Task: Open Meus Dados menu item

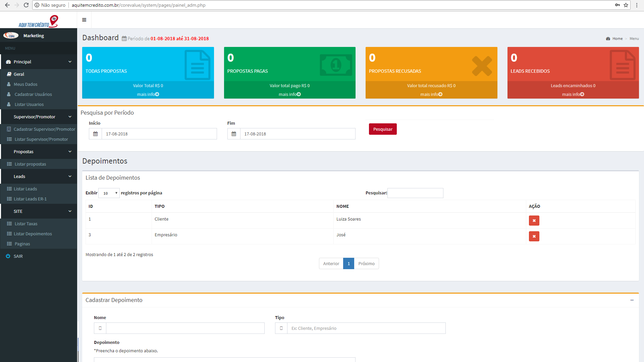Action: (x=25, y=84)
